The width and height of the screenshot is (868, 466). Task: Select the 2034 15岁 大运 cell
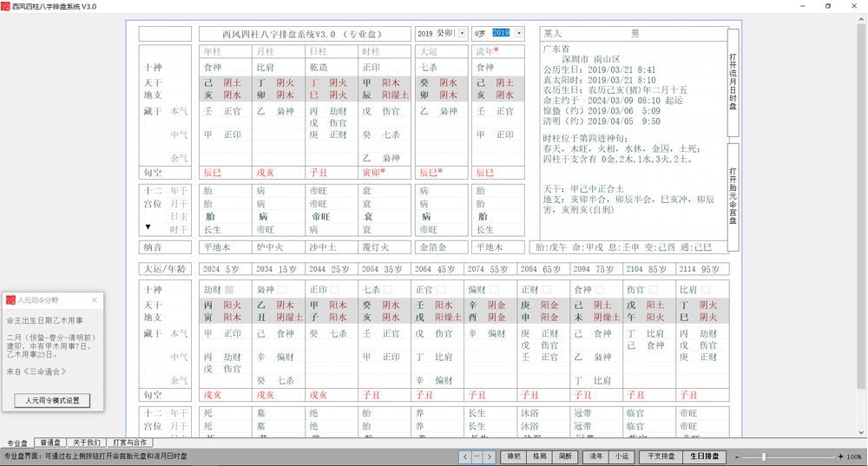click(x=279, y=269)
